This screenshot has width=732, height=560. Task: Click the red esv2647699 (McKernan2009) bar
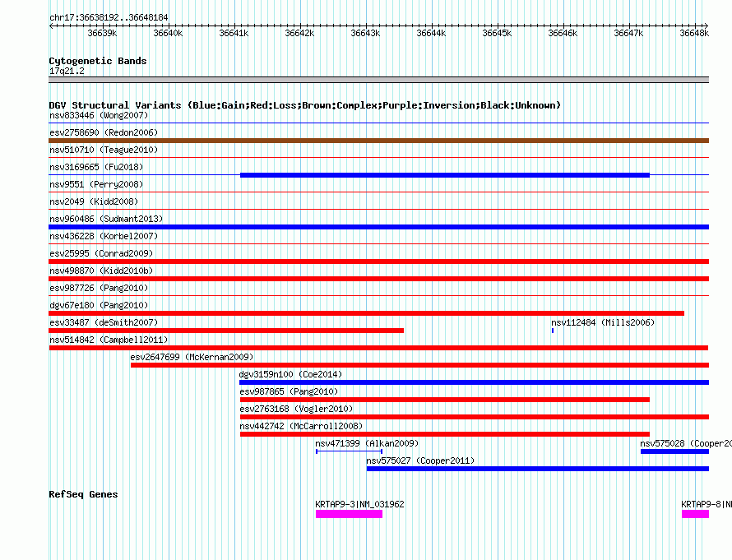click(x=419, y=365)
